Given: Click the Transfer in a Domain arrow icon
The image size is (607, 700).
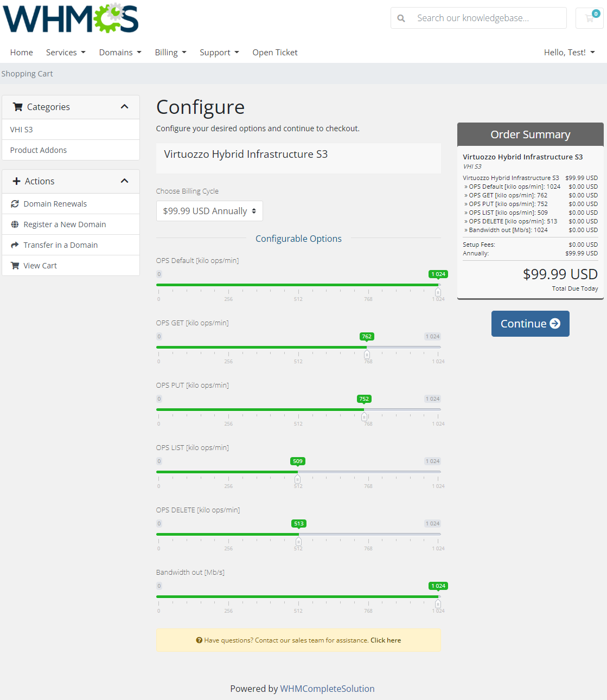Looking at the screenshot, I should click(x=15, y=245).
